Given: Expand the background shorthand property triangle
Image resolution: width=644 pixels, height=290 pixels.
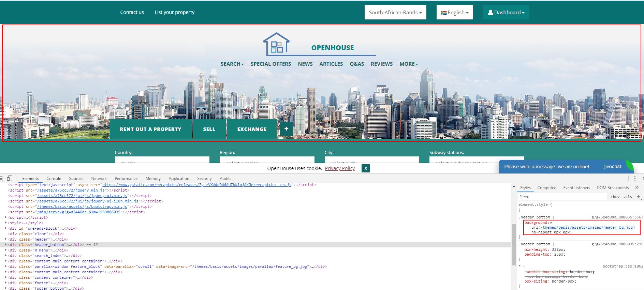Looking at the screenshot, I should tap(551, 223).
